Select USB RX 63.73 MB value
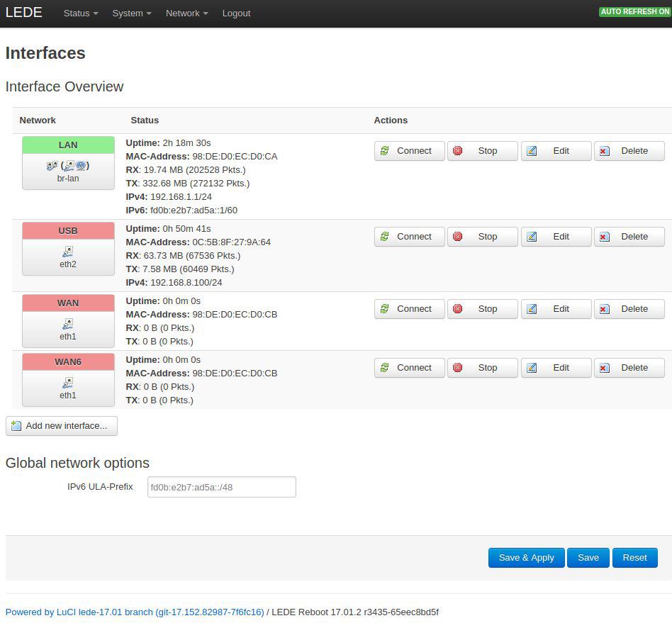Image resolution: width=672 pixels, height=623 pixels. click(x=163, y=255)
